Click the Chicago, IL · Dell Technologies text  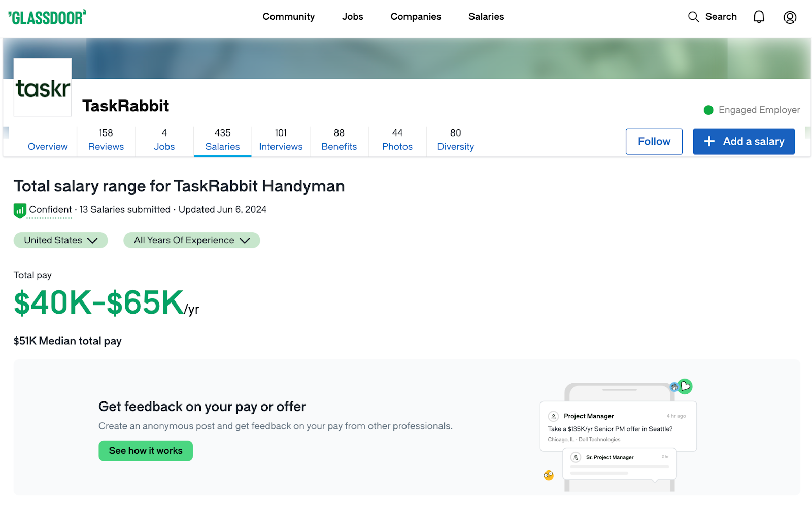(584, 440)
